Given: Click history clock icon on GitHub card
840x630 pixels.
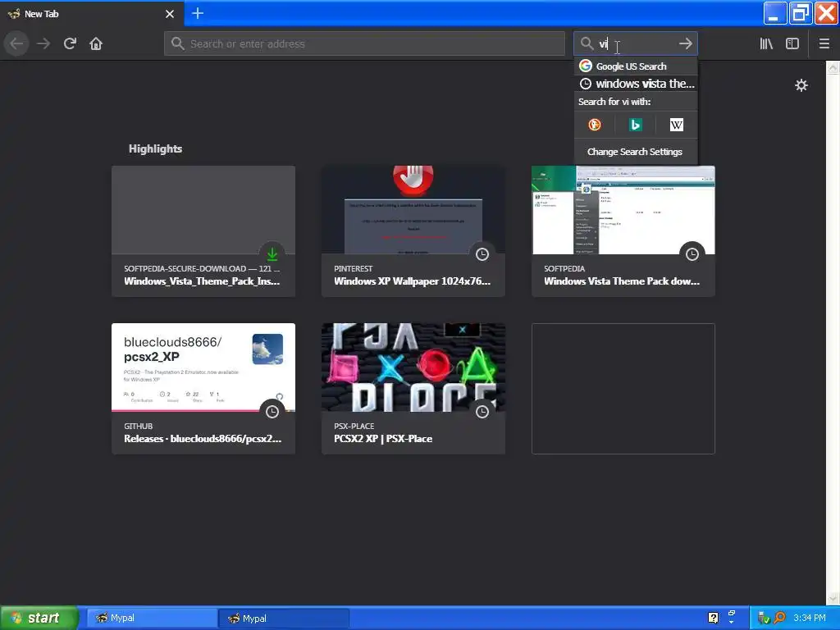Looking at the screenshot, I should point(272,412).
